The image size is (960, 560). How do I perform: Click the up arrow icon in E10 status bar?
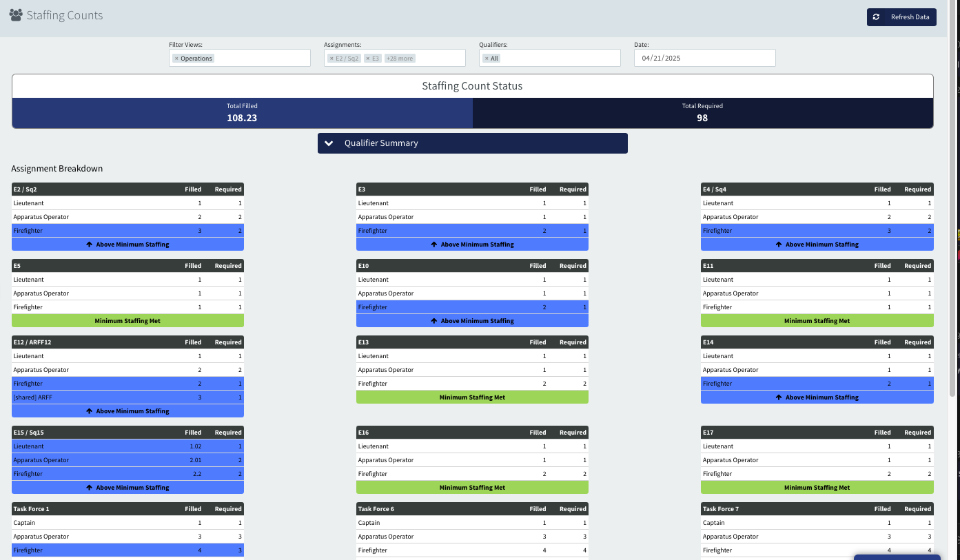(434, 321)
